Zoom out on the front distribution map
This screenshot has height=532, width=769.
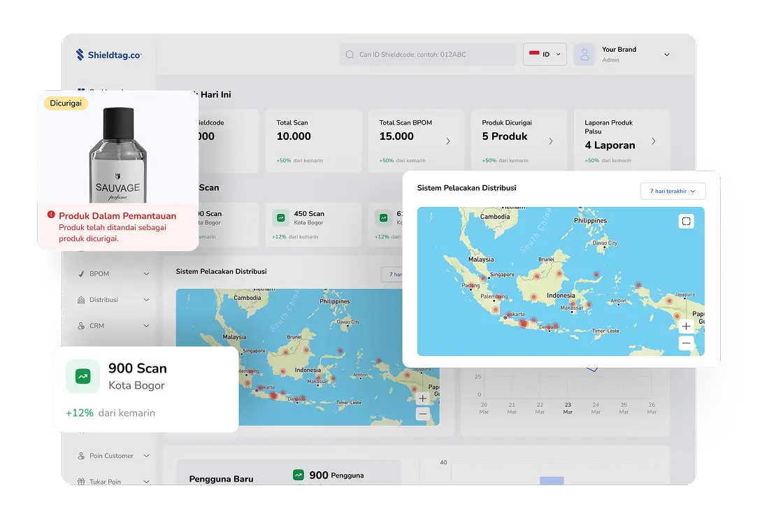click(686, 343)
